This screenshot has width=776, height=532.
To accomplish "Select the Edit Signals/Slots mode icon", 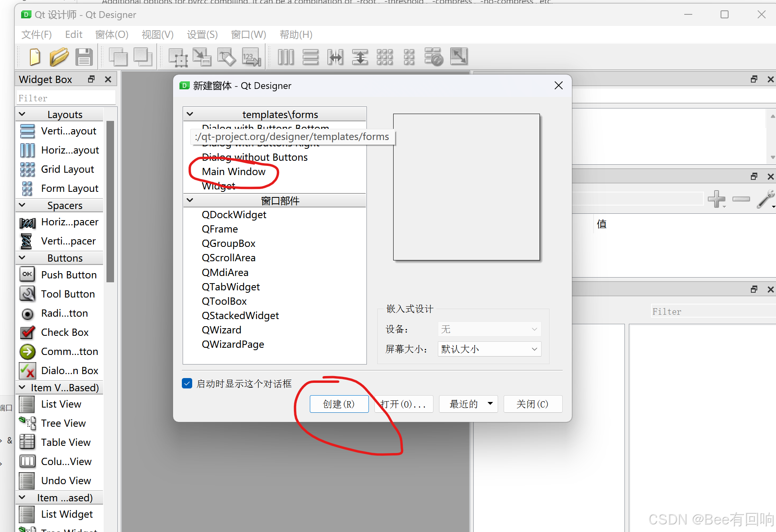I will coord(202,57).
